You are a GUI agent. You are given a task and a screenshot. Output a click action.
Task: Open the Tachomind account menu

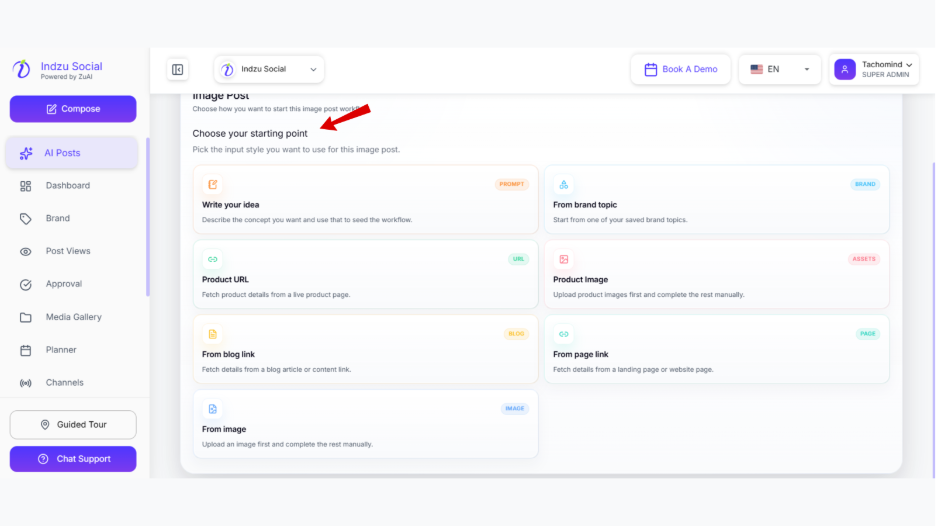[x=874, y=69]
